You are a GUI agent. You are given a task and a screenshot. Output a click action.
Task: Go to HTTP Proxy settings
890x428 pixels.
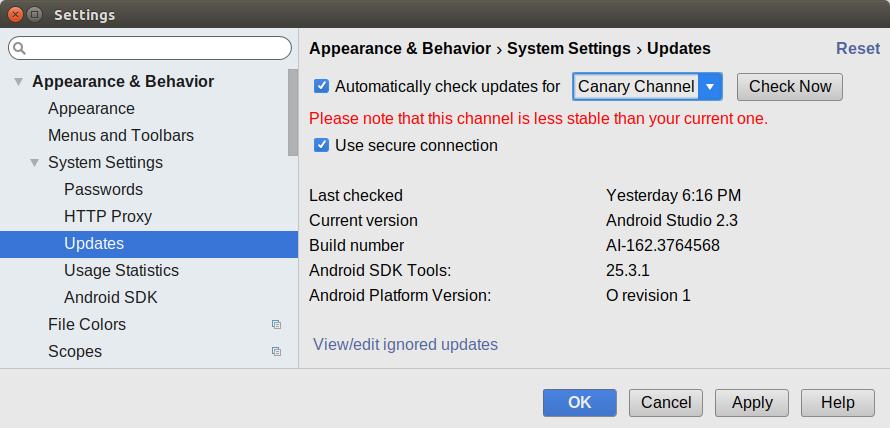click(108, 217)
